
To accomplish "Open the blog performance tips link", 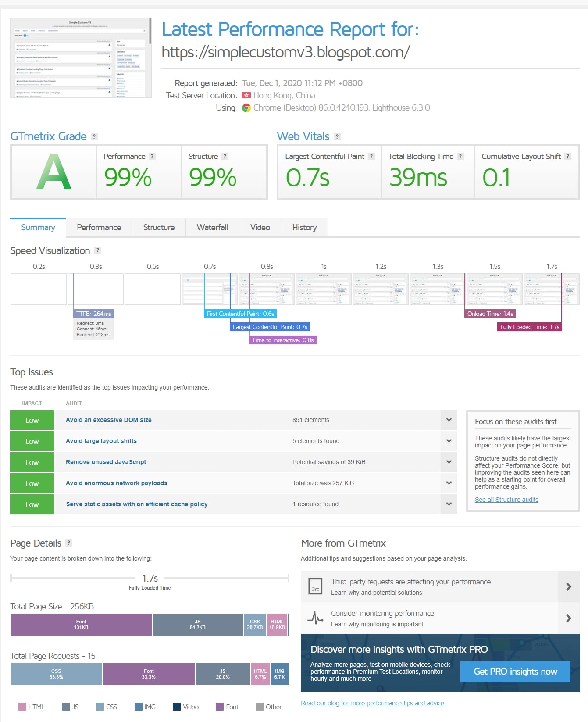I will click(373, 703).
